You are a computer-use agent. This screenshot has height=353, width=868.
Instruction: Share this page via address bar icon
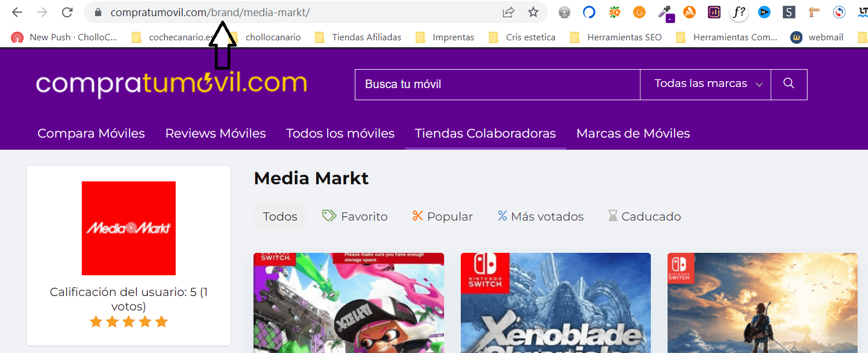coord(508,12)
